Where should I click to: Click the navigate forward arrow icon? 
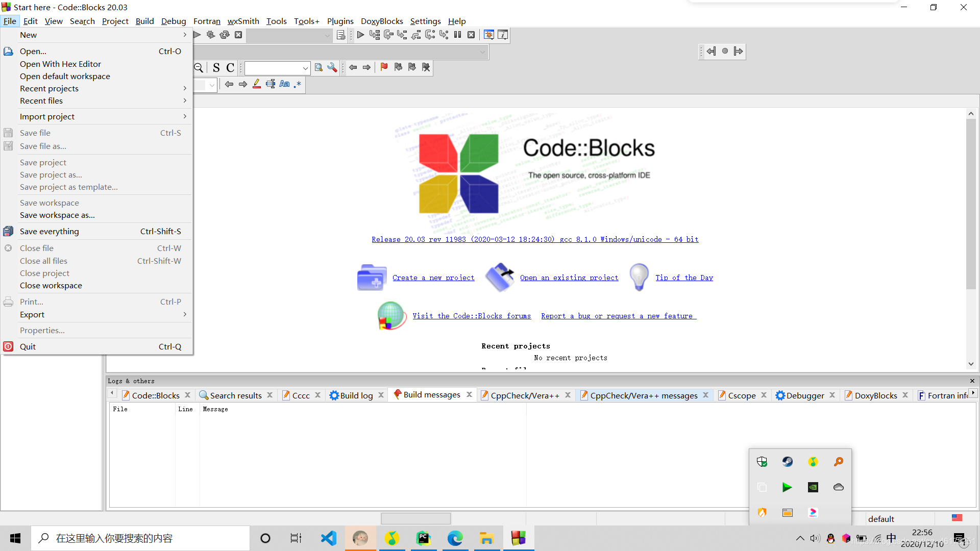tap(738, 51)
